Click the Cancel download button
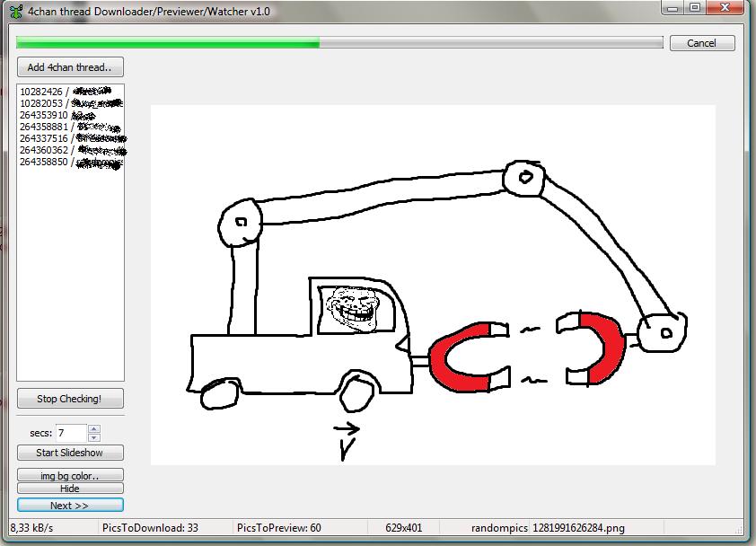Screen dimensions: 756x546 point(702,43)
